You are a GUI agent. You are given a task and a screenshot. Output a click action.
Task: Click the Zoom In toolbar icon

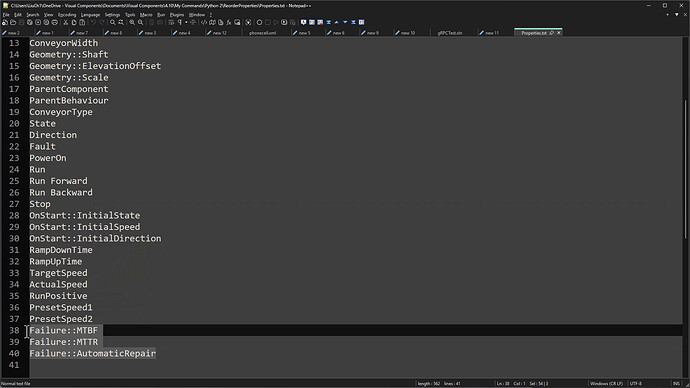pyautogui.click(x=132, y=22)
